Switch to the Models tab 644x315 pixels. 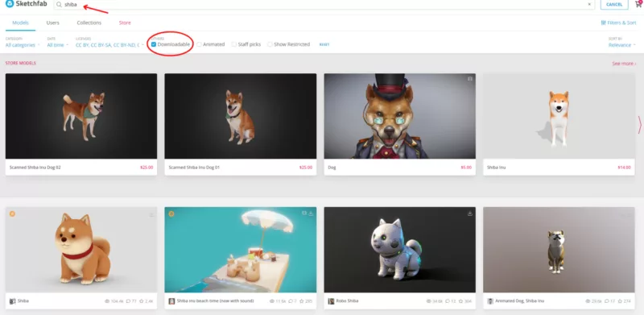point(21,23)
